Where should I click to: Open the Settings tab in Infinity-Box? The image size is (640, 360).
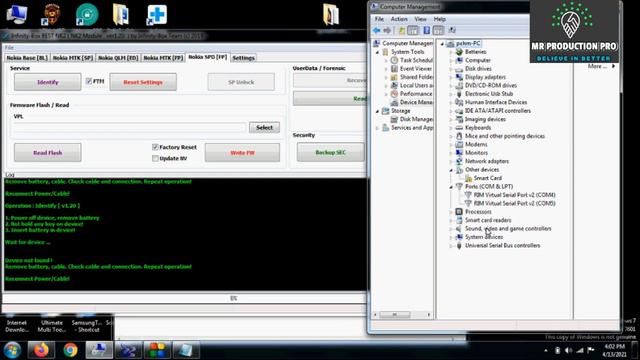pyautogui.click(x=243, y=58)
